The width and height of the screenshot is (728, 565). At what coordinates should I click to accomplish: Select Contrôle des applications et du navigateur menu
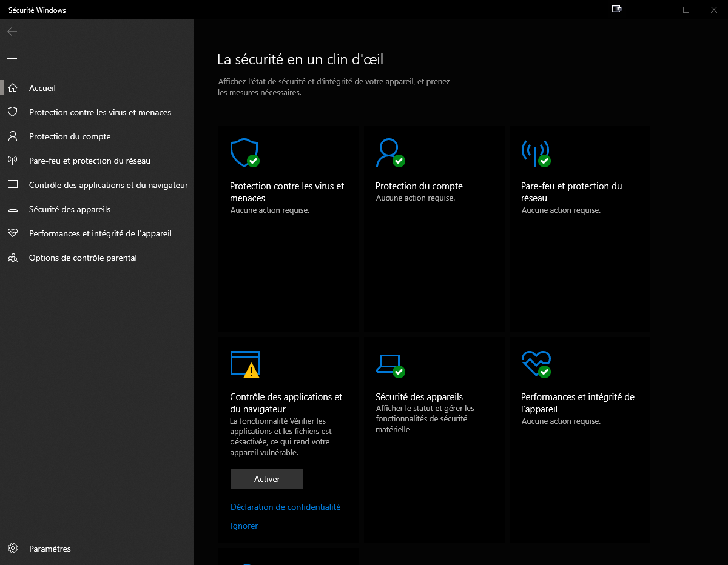tap(97, 185)
